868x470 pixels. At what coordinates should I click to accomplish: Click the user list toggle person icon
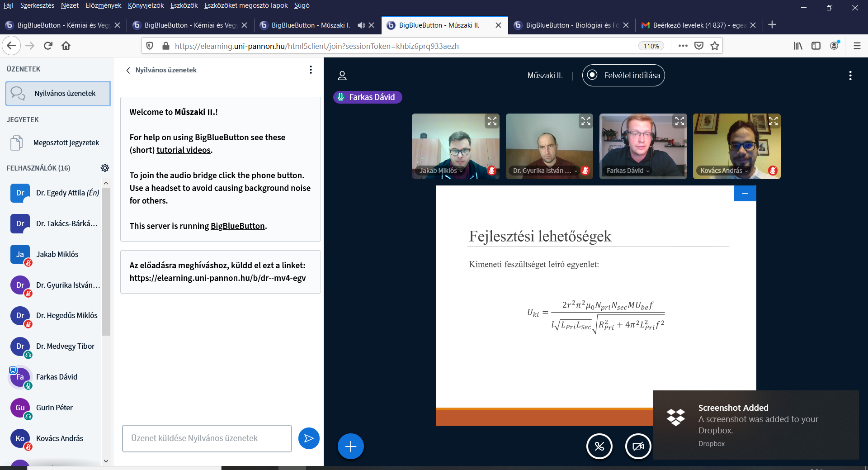[x=342, y=76]
